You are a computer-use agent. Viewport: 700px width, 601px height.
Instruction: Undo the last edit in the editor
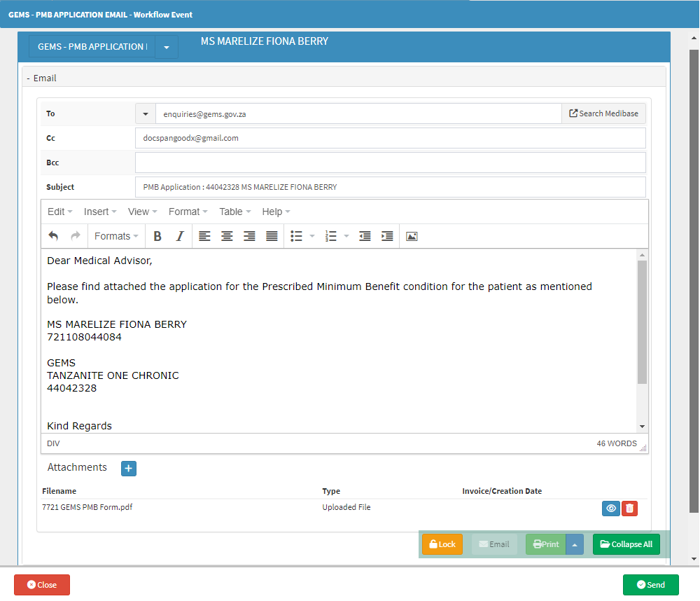(53, 236)
